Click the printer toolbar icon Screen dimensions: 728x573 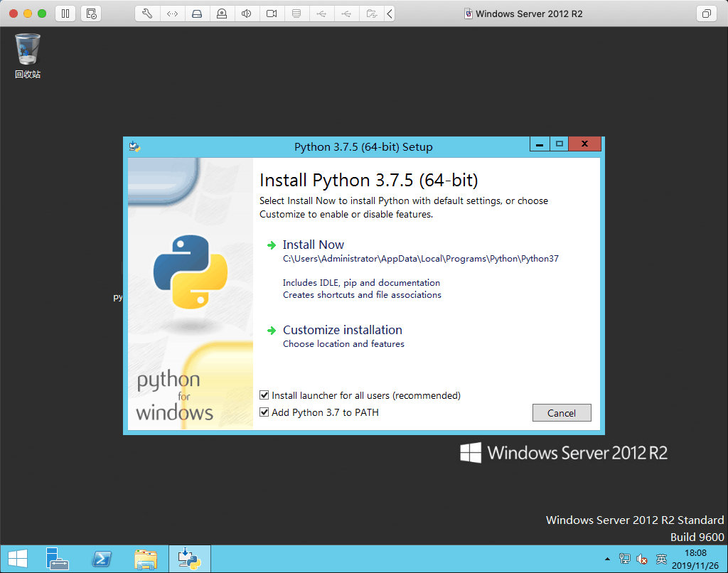pos(296,14)
